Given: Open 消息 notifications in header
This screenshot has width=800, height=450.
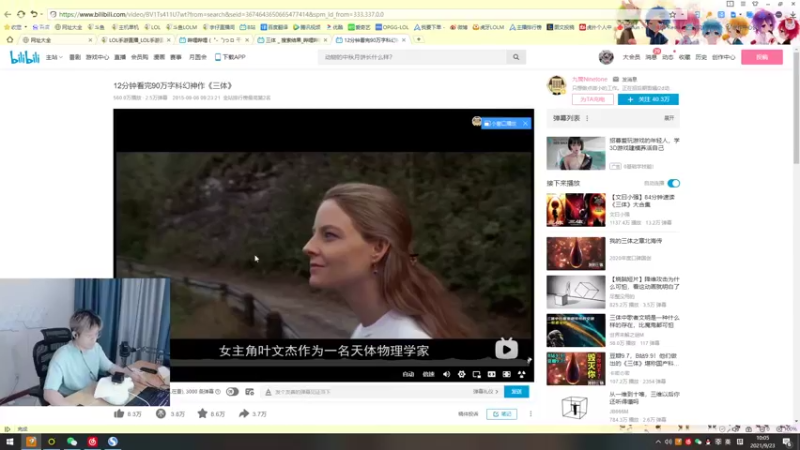Looking at the screenshot, I should 651,57.
